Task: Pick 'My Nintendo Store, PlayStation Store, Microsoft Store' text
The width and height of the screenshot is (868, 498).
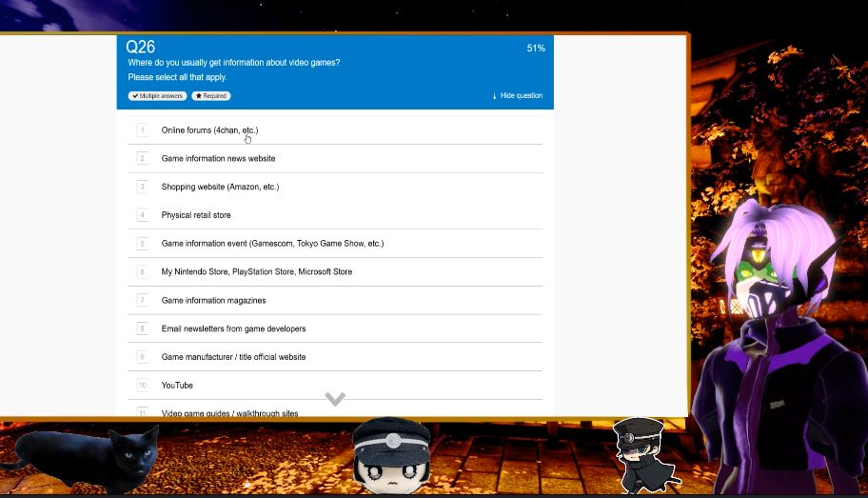Action: 257,271
